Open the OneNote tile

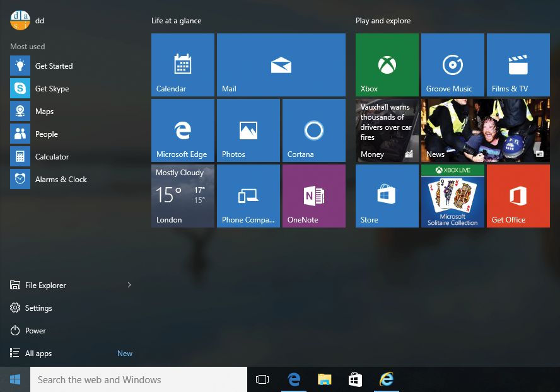pyautogui.click(x=313, y=195)
